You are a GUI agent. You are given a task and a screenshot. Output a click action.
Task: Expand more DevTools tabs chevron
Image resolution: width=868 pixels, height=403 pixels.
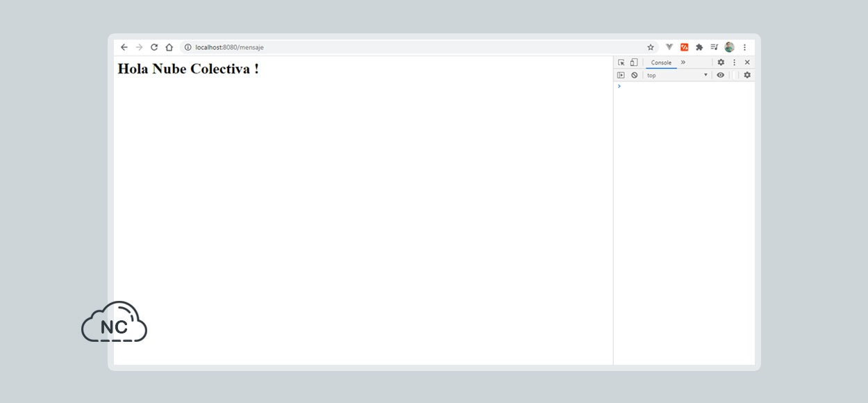683,63
